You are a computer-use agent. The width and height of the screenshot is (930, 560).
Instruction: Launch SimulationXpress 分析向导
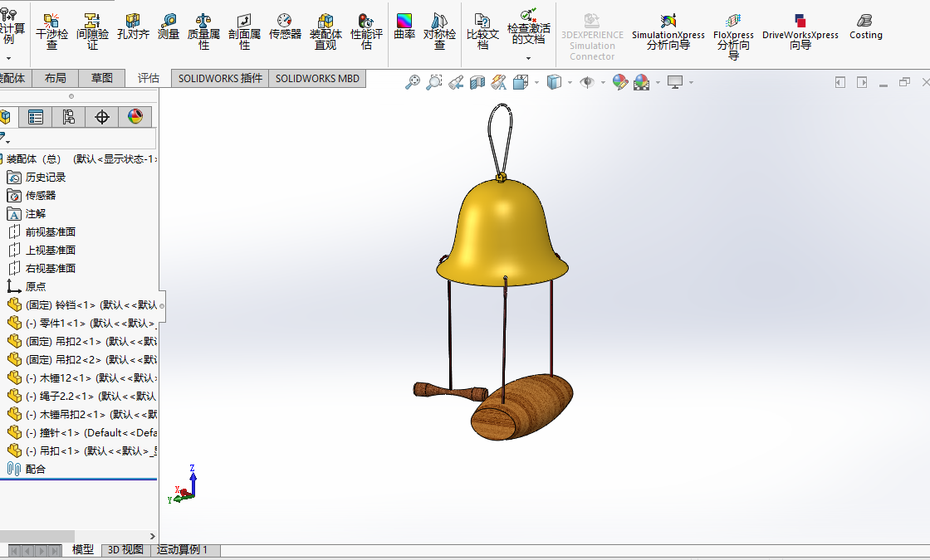668,32
